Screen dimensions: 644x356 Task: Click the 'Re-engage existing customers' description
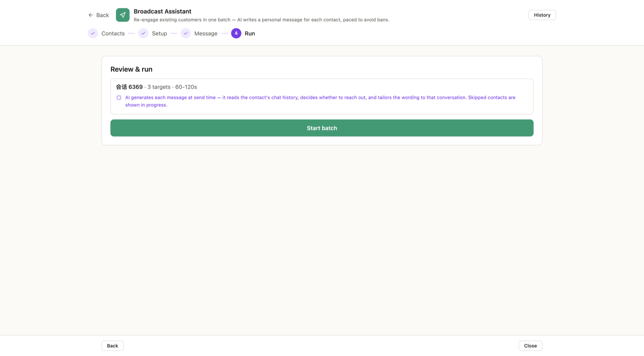point(262,20)
